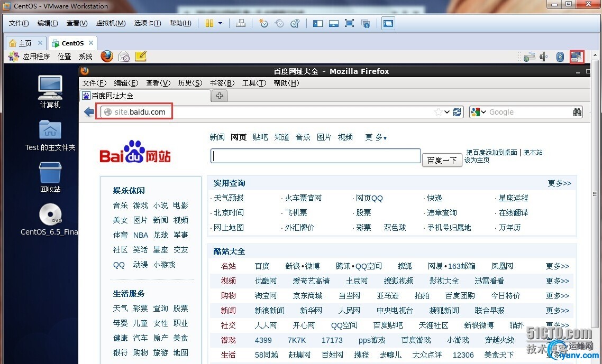Click the console view icon at toolbar end

(x=388, y=23)
